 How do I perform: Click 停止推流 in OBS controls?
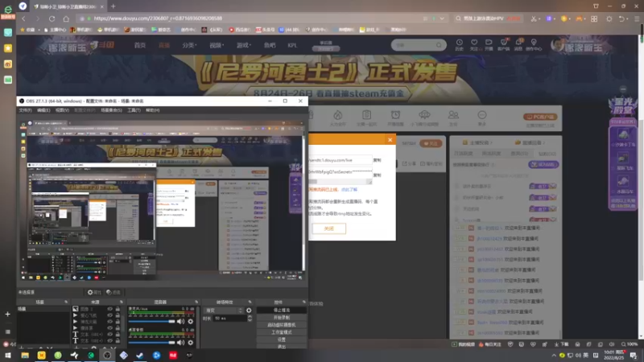click(x=281, y=311)
